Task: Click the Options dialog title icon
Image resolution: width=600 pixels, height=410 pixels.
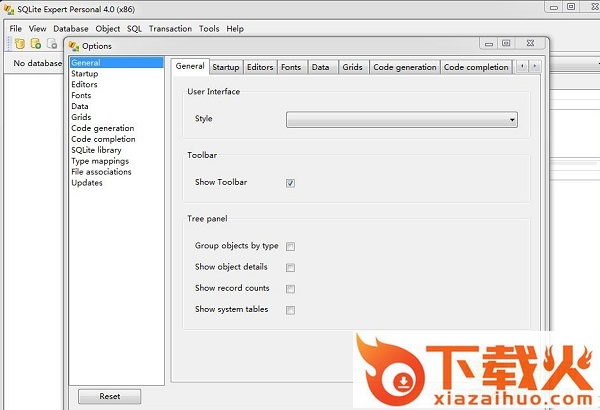Action: (74, 46)
